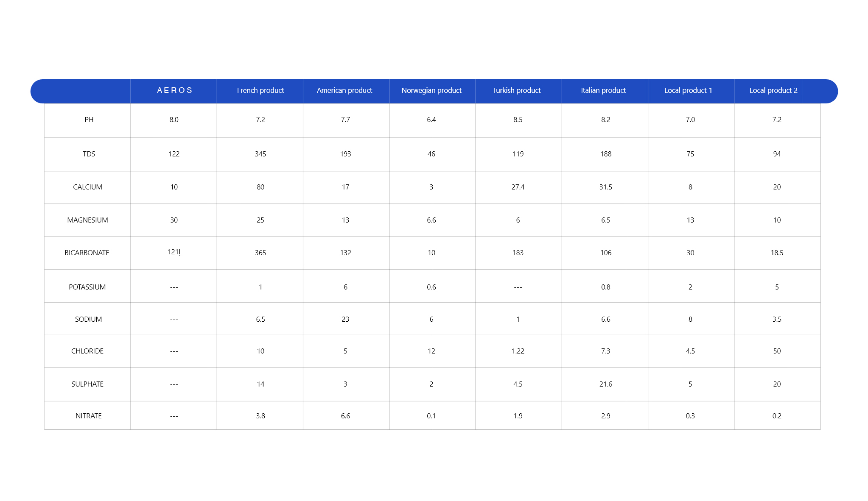Click the AEROS column header

(174, 90)
